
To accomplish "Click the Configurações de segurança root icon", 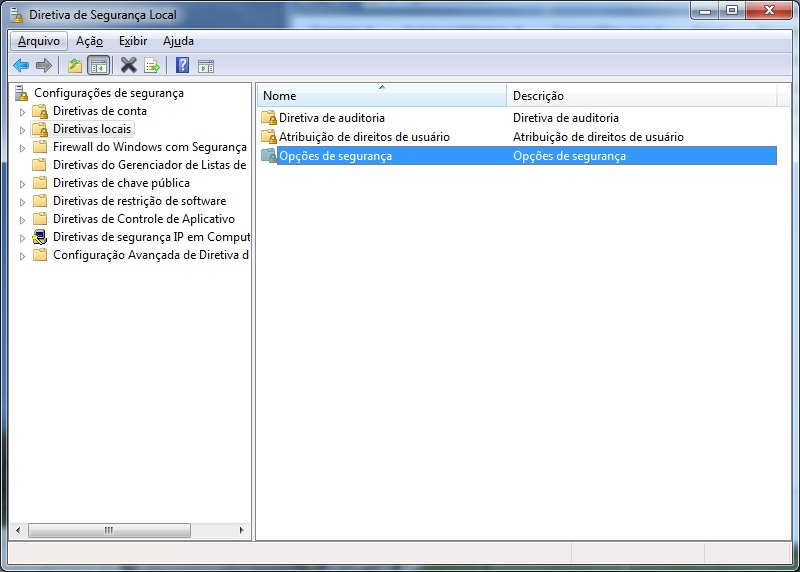I will click(x=21, y=93).
